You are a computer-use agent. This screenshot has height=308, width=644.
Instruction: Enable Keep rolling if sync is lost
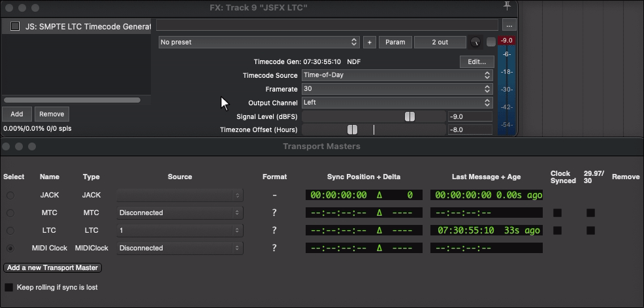tap(8, 288)
